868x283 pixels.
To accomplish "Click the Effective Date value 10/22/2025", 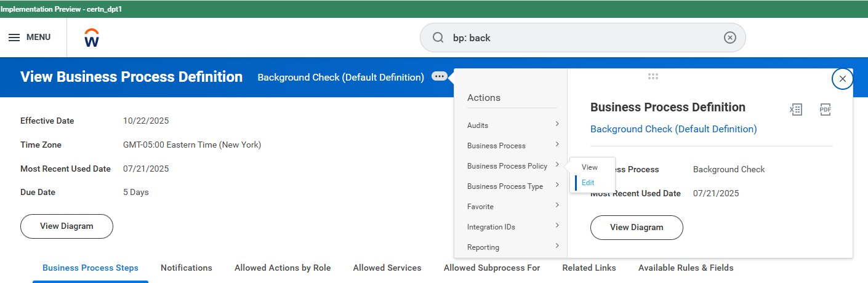I will point(146,121).
